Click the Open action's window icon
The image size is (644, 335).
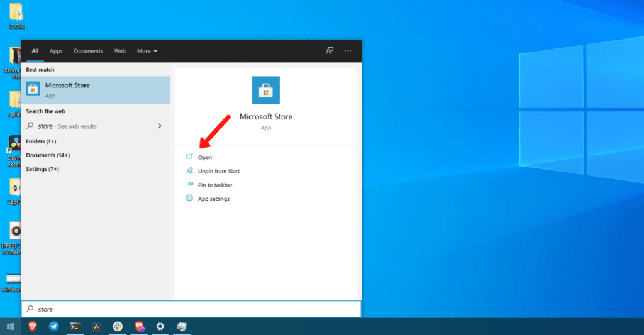pyautogui.click(x=189, y=157)
